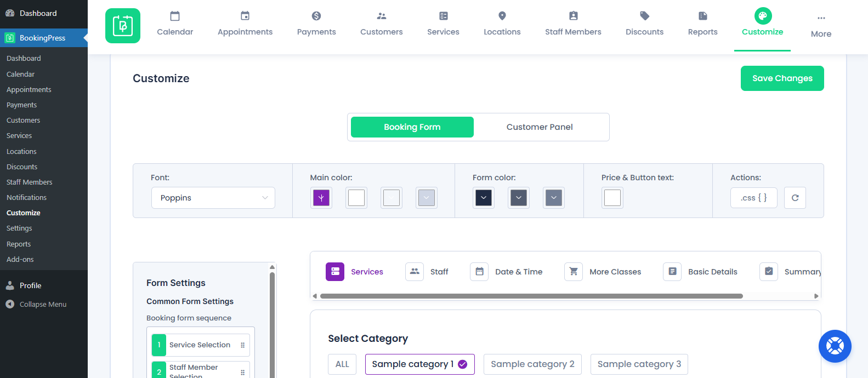This screenshot has height=378, width=868.
Task: Click the More Classes cart icon
Action: tap(574, 272)
